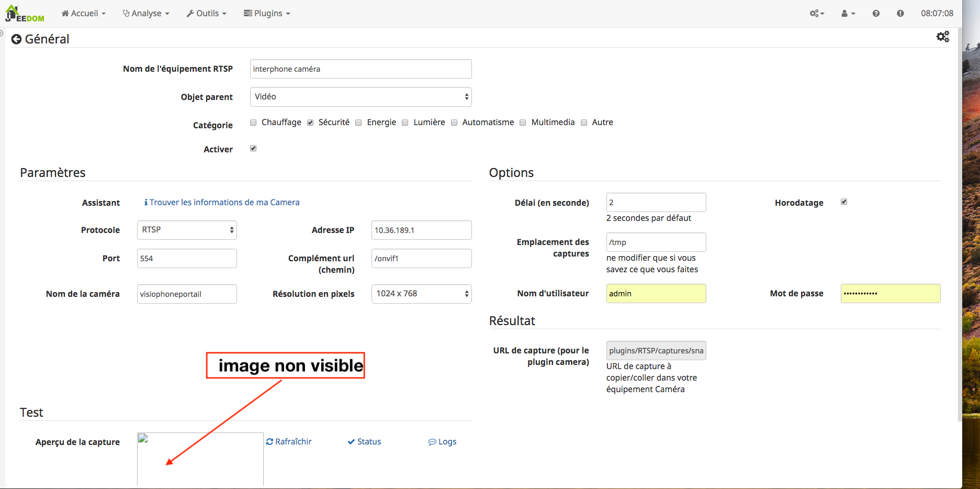Click the Emplacement des captures field
This screenshot has width=980, height=489.
pyautogui.click(x=656, y=242)
